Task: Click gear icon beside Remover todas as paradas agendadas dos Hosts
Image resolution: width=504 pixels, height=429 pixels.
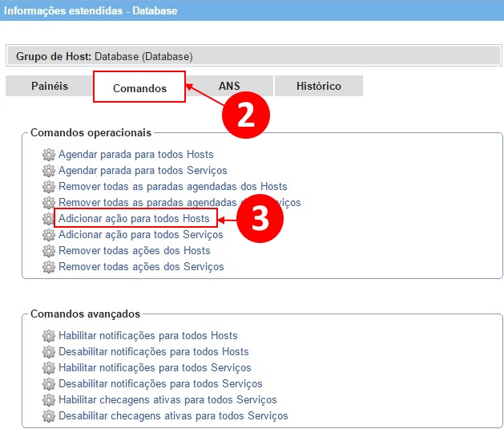Action: click(49, 186)
